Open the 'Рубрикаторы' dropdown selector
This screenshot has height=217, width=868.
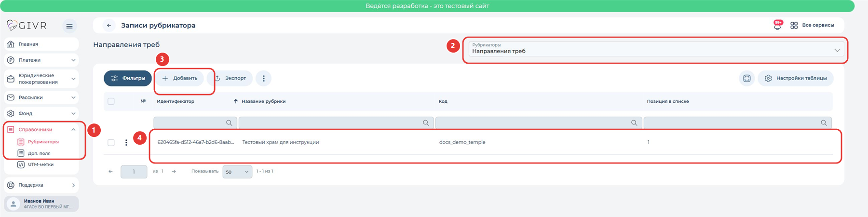point(656,49)
